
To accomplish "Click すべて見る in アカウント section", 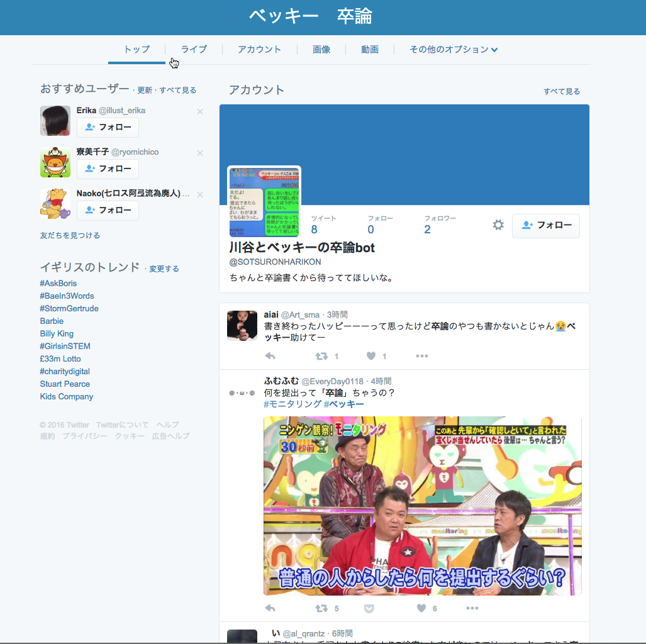I will [562, 91].
